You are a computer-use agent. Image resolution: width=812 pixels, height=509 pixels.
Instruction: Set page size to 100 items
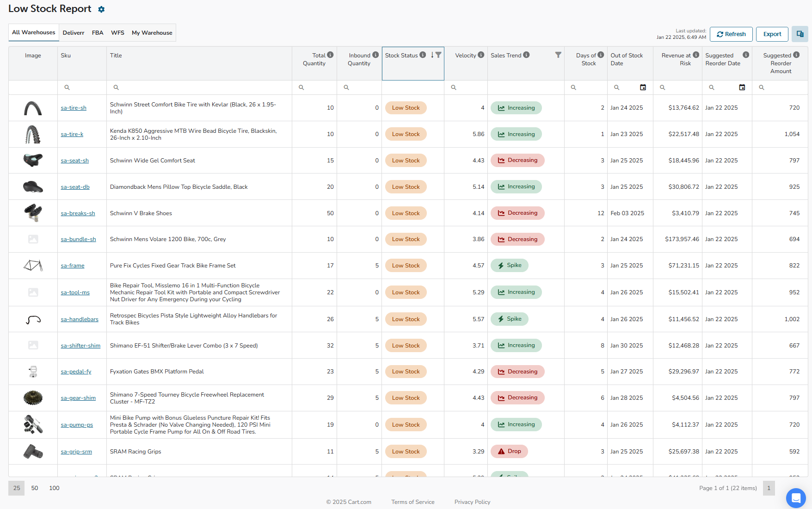coord(54,488)
